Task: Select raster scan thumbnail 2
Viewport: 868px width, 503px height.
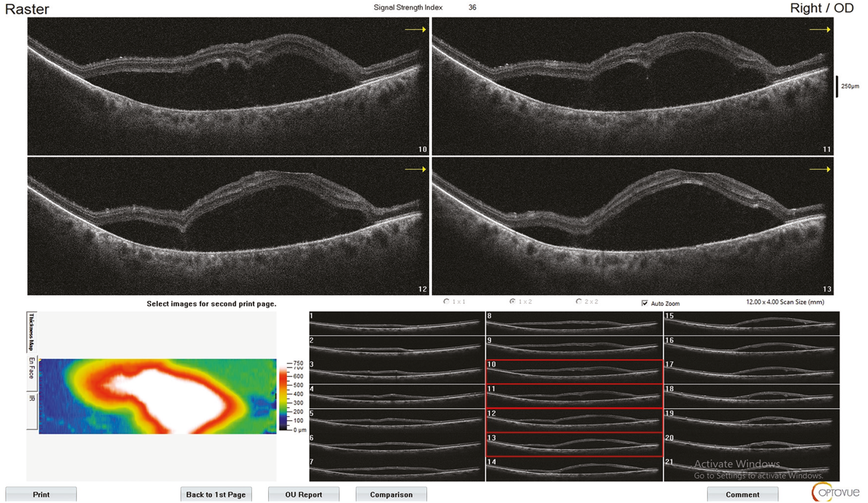Action: click(397, 348)
